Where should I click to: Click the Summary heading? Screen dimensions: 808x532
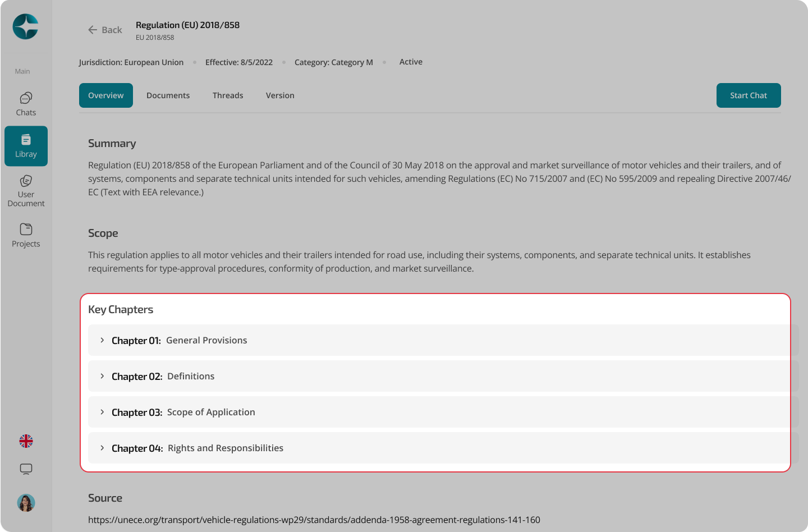pyautogui.click(x=112, y=144)
